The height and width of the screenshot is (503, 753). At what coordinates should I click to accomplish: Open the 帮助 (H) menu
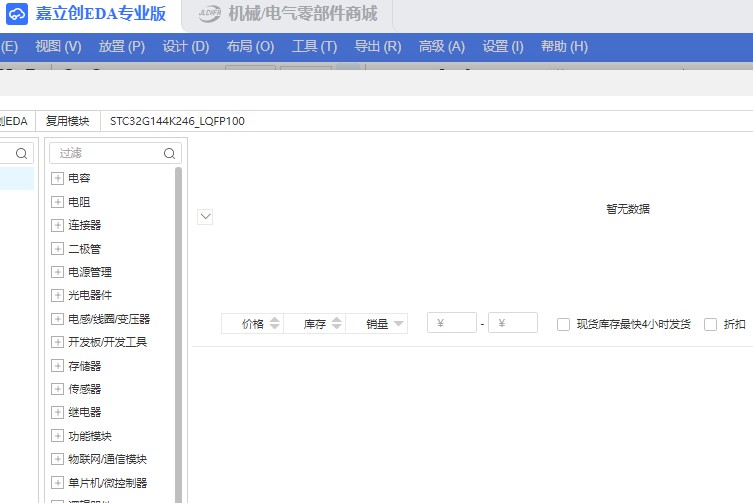(564, 47)
